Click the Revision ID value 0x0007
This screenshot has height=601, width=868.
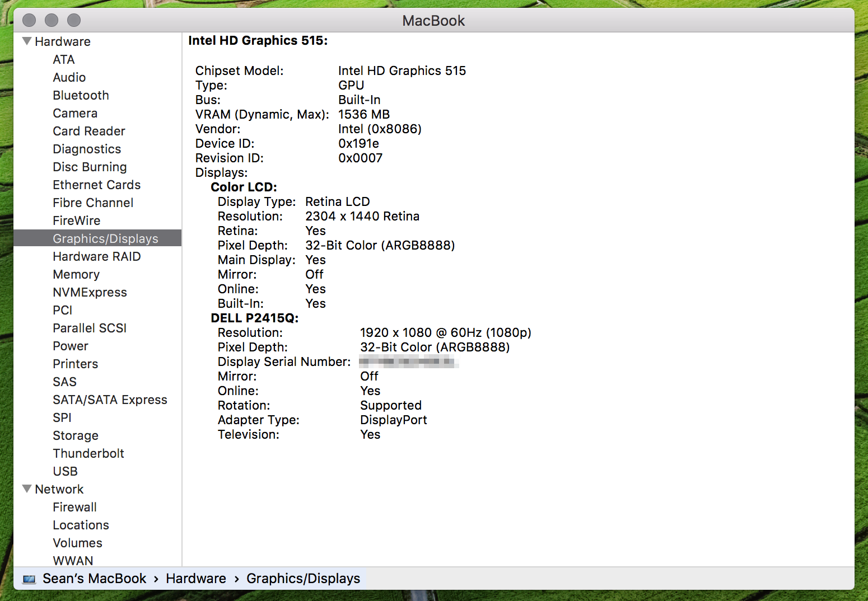point(361,158)
